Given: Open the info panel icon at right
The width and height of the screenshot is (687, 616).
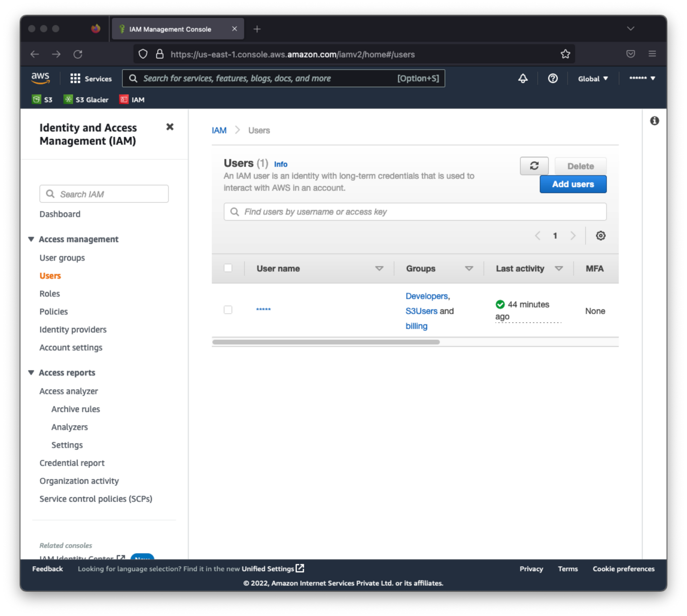Looking at the screenshot, I should point(654,121).
